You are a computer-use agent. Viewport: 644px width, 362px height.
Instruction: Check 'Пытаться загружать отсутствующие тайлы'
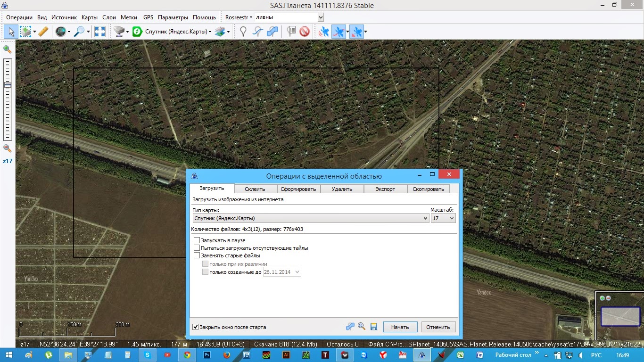pyautogui.click(x=197, y=248)
